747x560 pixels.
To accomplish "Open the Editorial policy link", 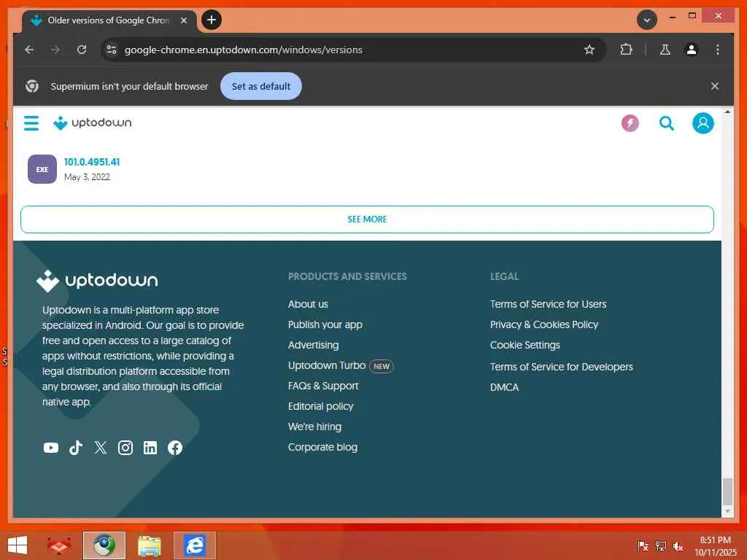I will point(321,407).
